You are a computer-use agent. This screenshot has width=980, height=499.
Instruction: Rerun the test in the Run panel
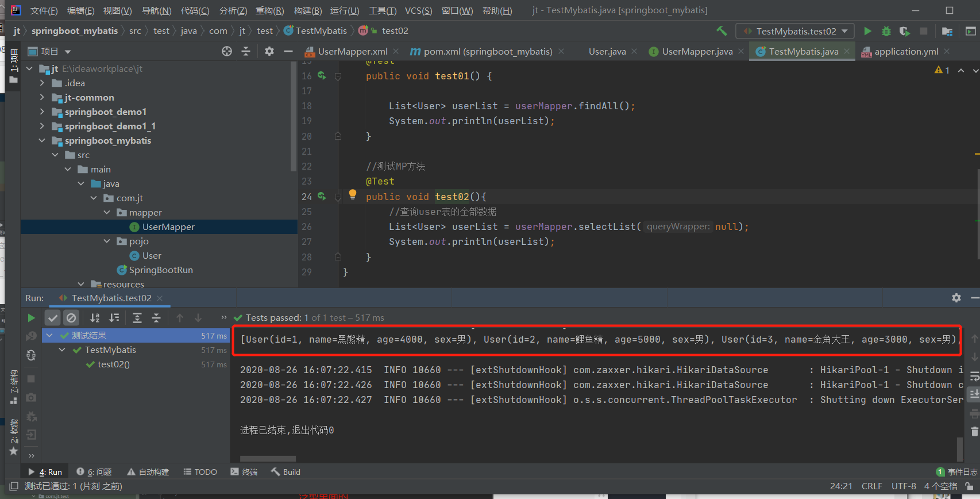tap(31, 318)
